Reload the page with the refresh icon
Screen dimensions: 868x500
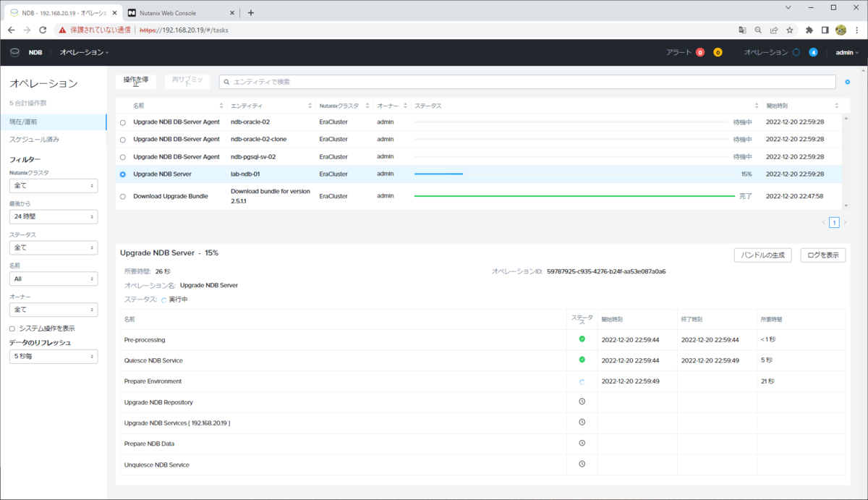[43, 30]
